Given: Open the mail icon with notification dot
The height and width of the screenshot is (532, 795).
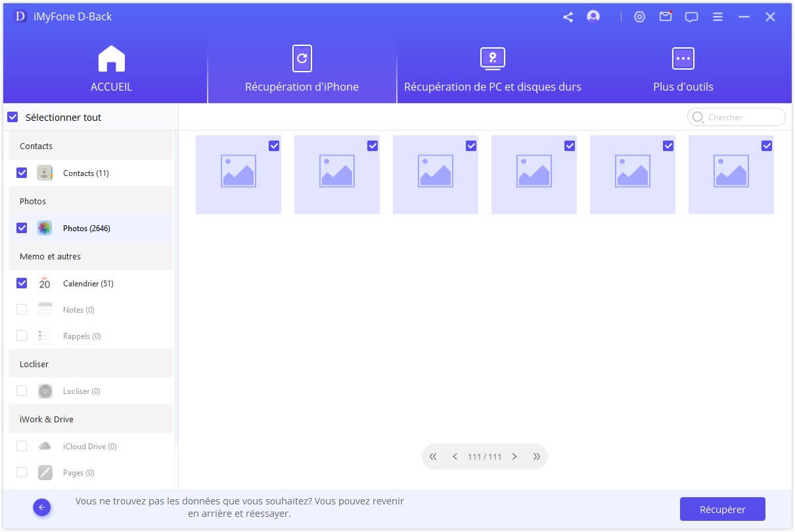Looking at the screenshot, I should click(x=666, y=17).
